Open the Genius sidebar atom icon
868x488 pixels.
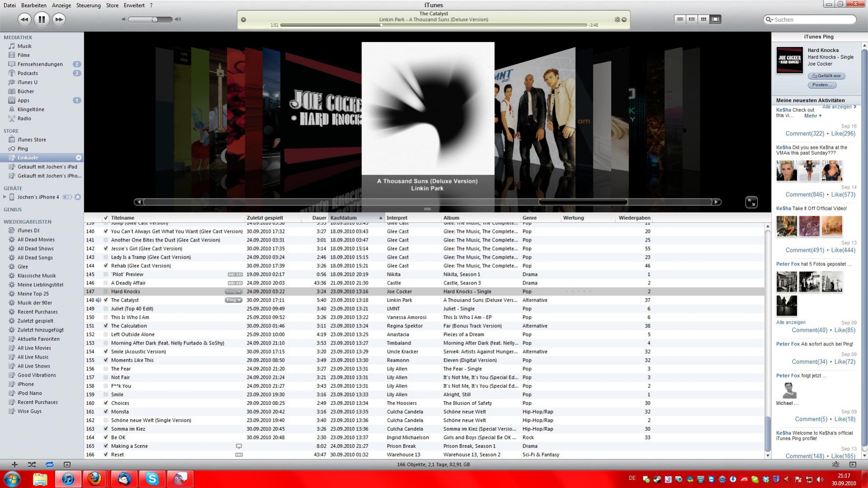836,464
